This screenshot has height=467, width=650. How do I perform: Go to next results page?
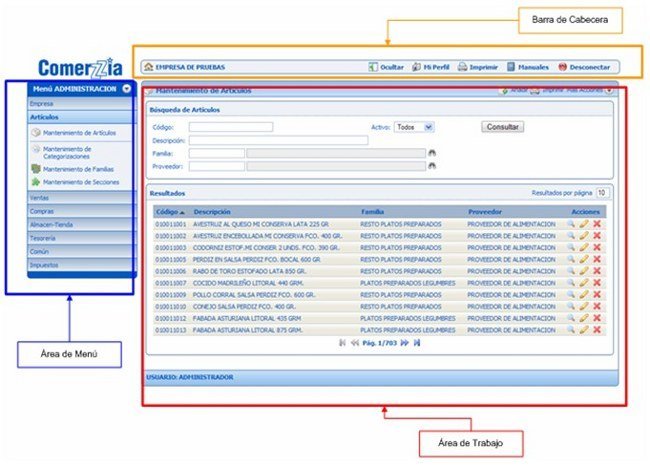tap(405, 342)
